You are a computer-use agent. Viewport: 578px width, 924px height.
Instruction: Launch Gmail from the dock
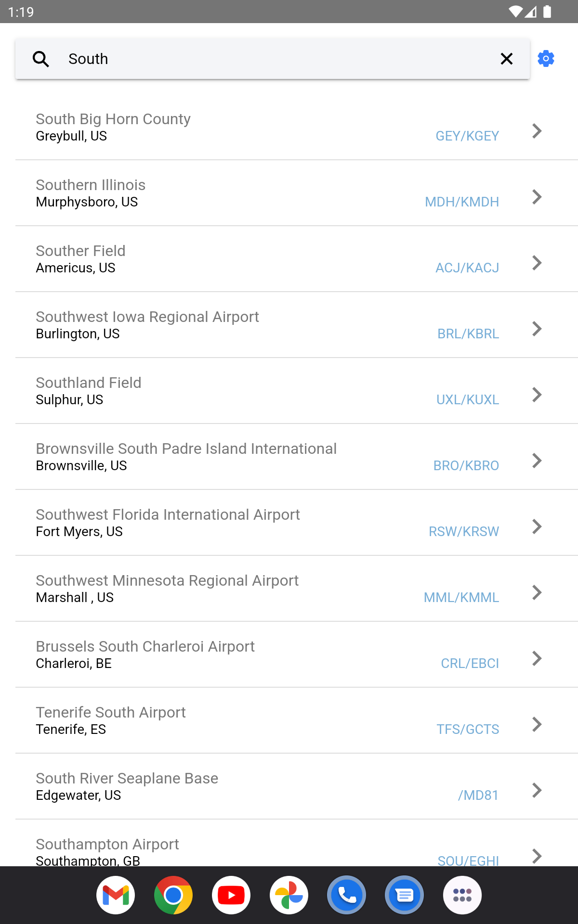pyautogui.click(x=116, y=895)
